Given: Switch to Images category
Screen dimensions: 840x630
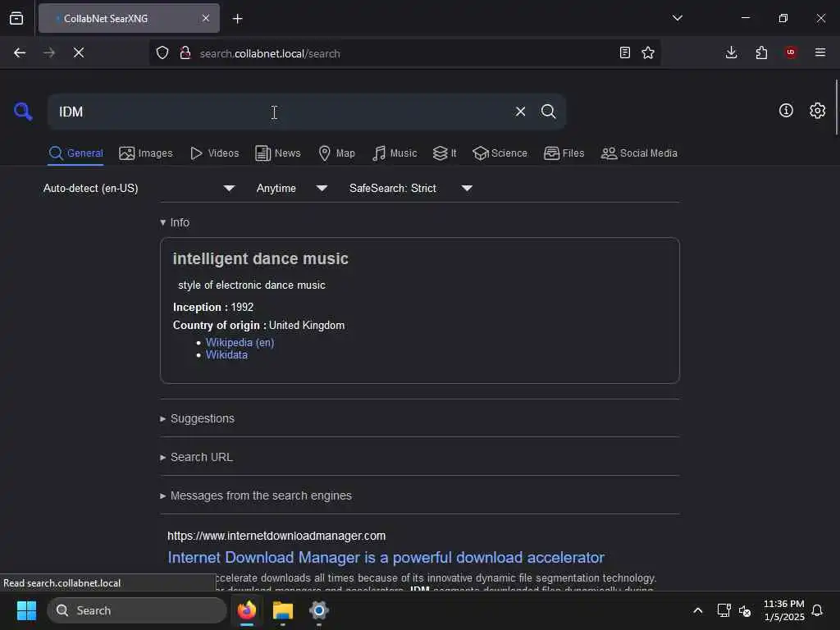Looking at the screenshot, I should 146,153.
